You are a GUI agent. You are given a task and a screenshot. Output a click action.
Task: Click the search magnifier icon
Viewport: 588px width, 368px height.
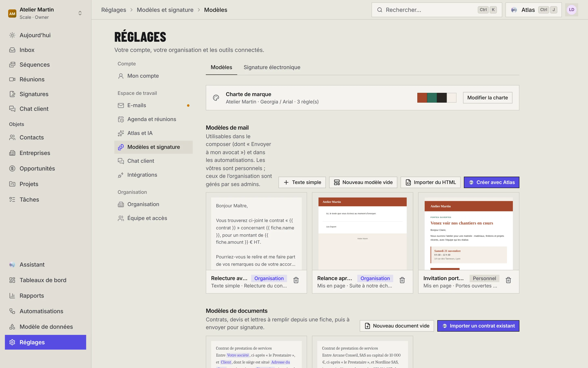380,10
